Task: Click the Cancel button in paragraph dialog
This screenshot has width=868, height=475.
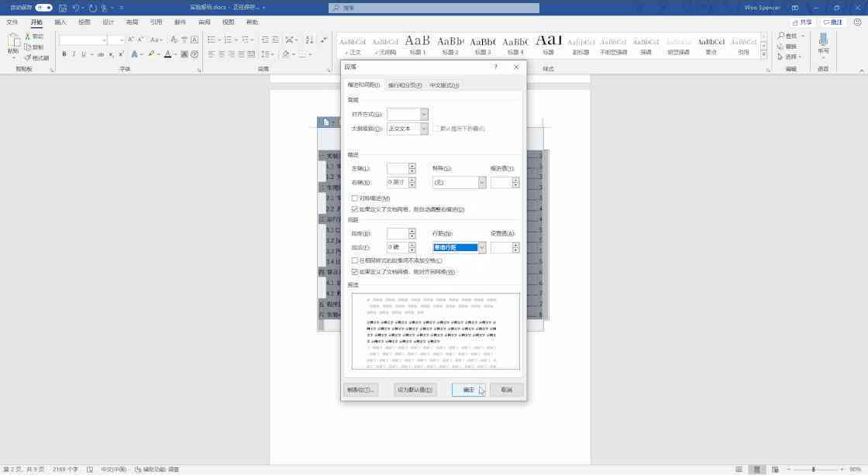Action: 507,390
